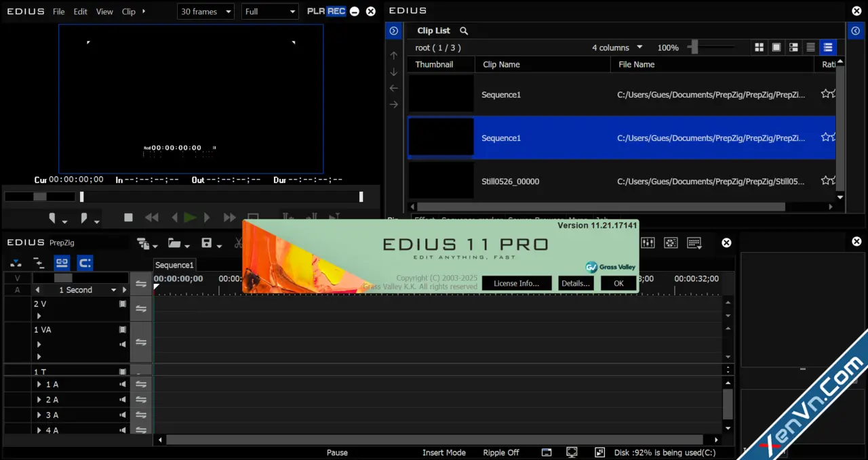868x460 pixels.
Task: Toggle sync-lock on the 3 A track
Action: point(141,415)
